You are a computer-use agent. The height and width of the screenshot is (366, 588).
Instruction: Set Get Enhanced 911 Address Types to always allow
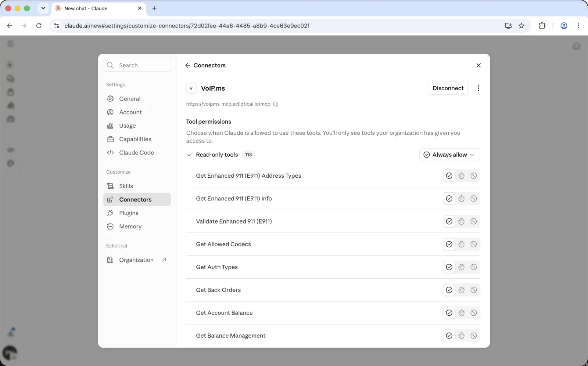tap(449, 176)
